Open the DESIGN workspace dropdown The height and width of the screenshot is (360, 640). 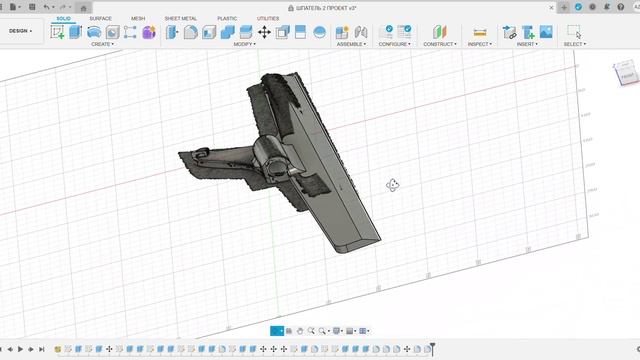pyautogui.click(x=20, y=31)
